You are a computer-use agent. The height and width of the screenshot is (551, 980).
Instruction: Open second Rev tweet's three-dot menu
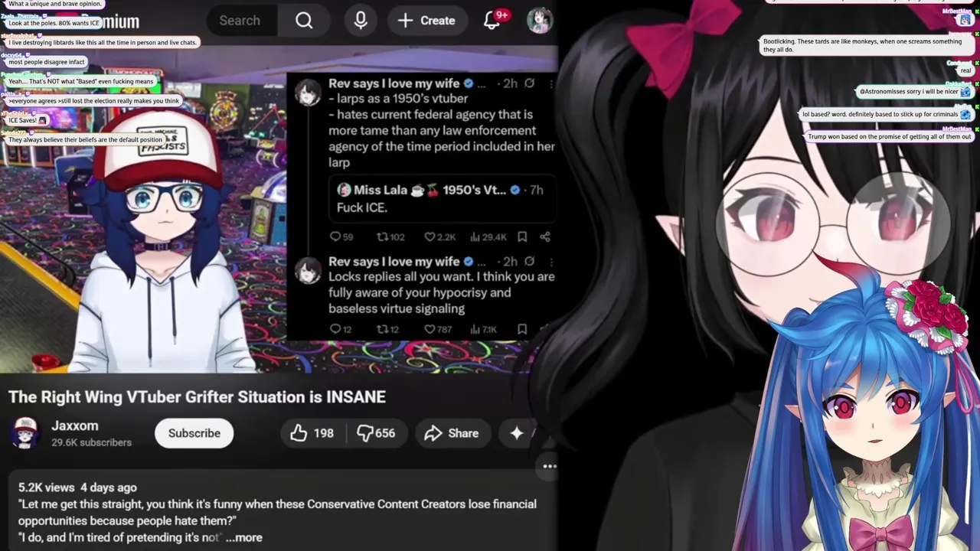pyautogui.click(x=551, y=261)
